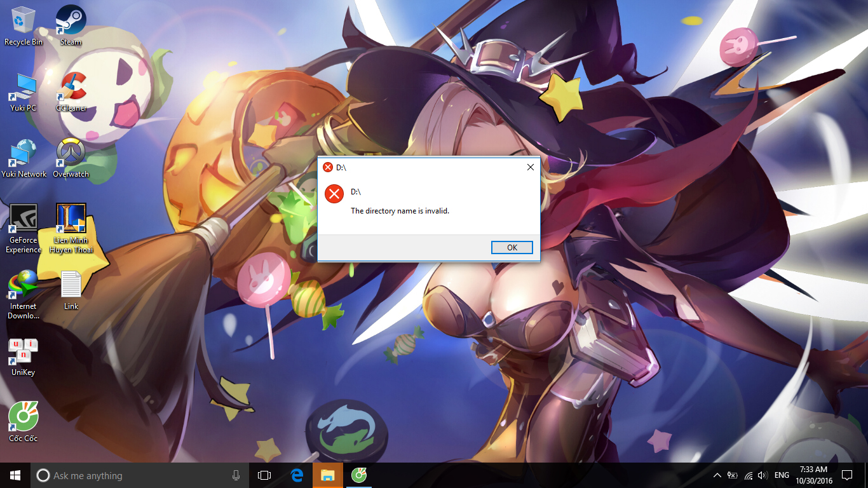868x488 pixels.
Task: Open Task View from the taskbar
Action: coord(264,475)
